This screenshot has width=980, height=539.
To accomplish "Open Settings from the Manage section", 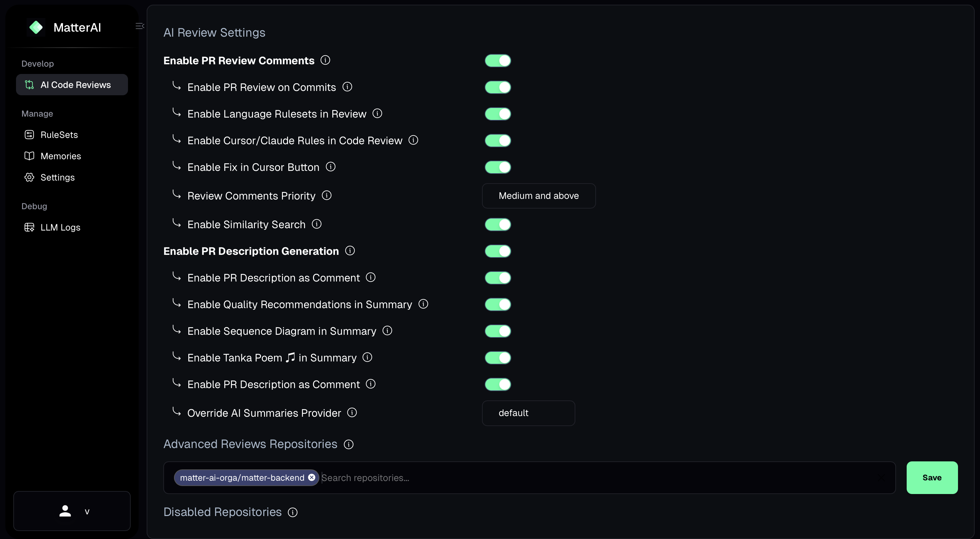I will tap(57, 177).
